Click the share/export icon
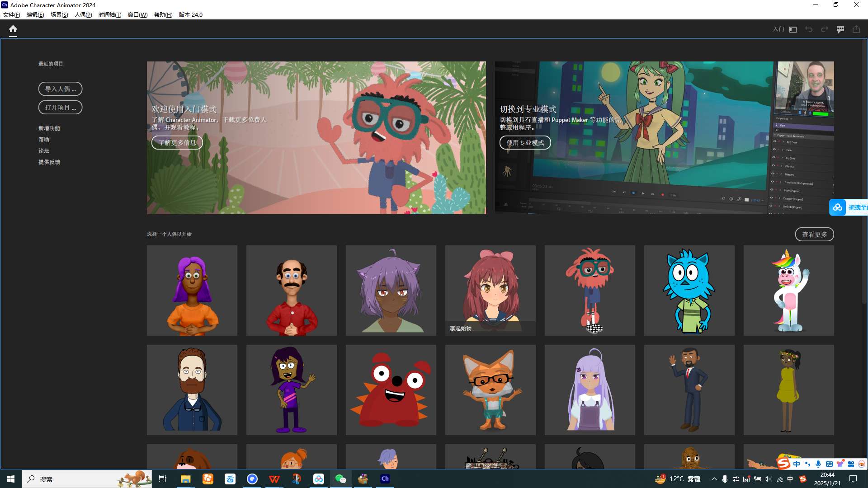This screenshot has width=868, height=488. pos(856,29)
